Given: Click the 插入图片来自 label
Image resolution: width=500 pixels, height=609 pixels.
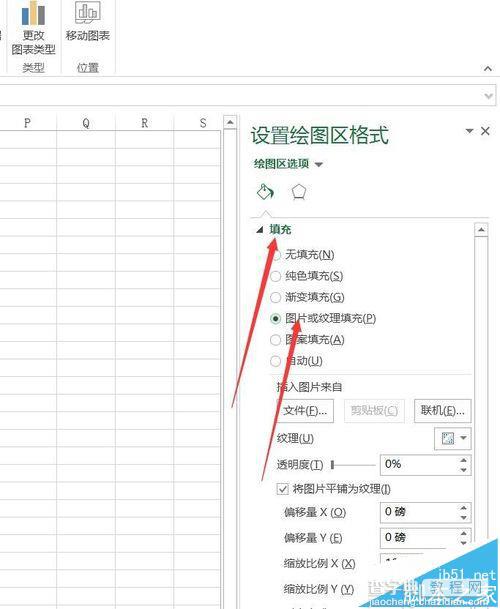Looking at the screenshot, I should (x=309, y=387).
